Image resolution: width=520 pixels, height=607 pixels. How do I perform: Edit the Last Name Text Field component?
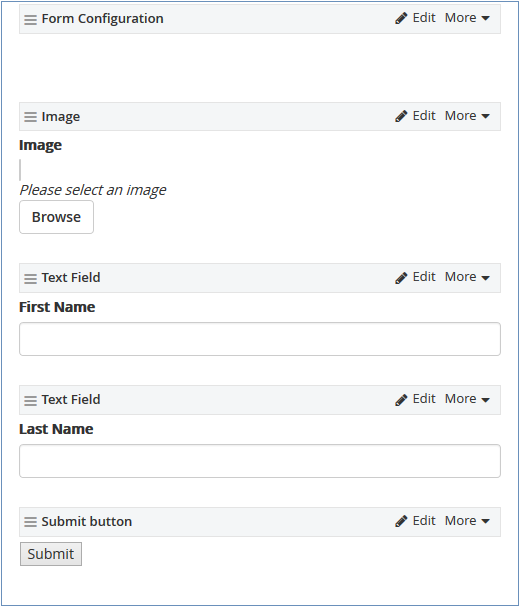pos(415,399)
